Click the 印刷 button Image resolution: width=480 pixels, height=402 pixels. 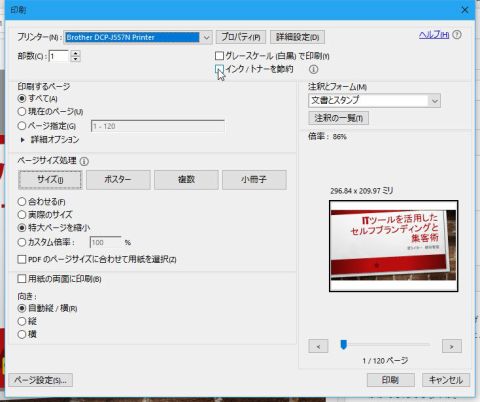pos(391,380)
